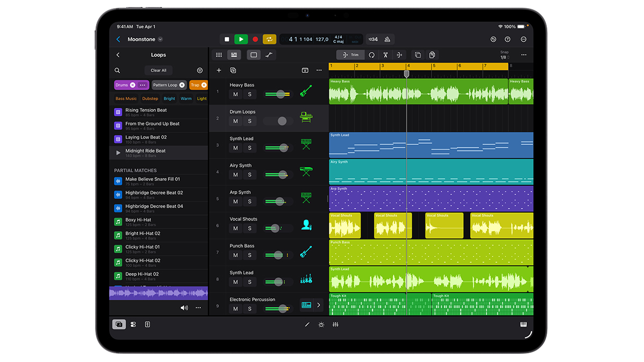Click the Drum Loops track instrument icon
The height and width of the screenshot is (362, 644).
pos(307,118)
